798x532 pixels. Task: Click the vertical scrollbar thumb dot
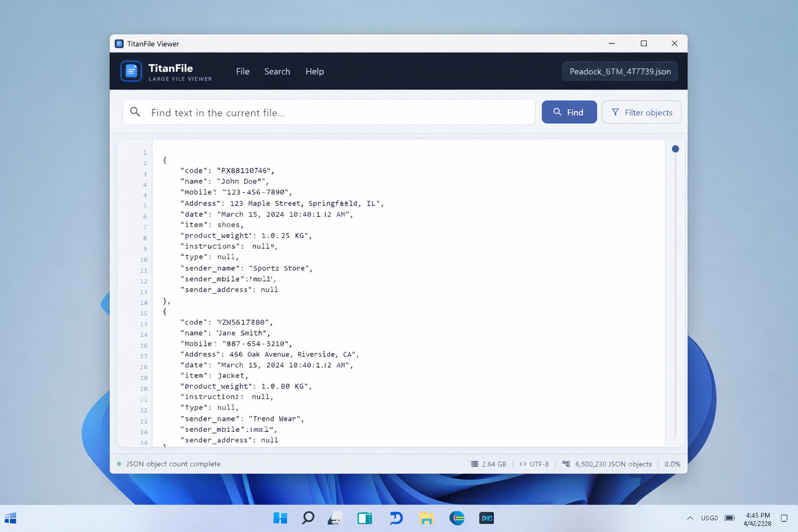pos(675,149)
